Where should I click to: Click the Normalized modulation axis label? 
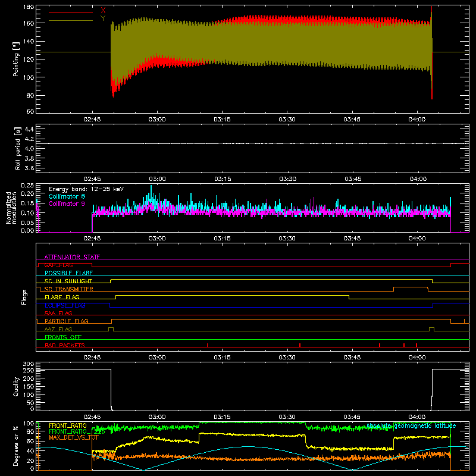[11, 208]
